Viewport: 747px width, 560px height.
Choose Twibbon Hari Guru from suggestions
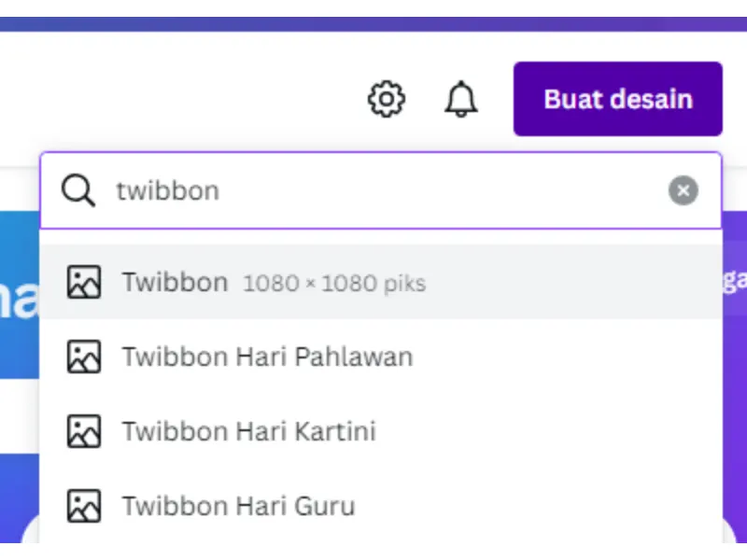(x=238, y=506)
